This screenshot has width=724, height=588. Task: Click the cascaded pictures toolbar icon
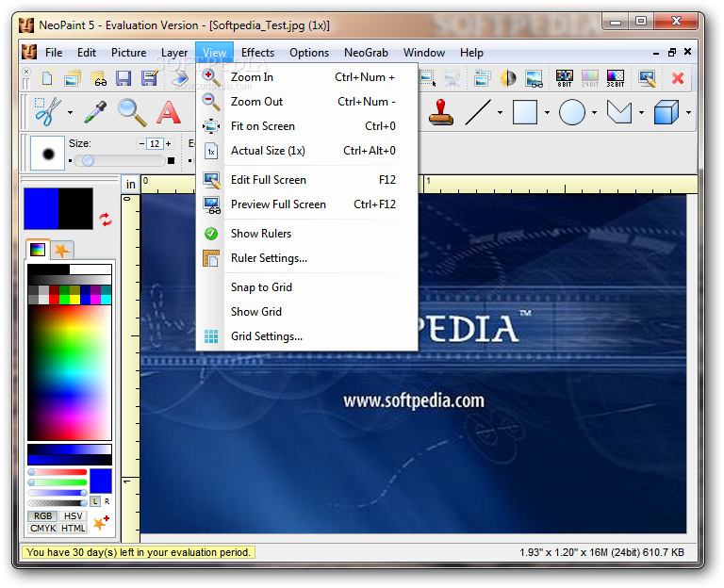pyautogui.click(x=482, y=78)
